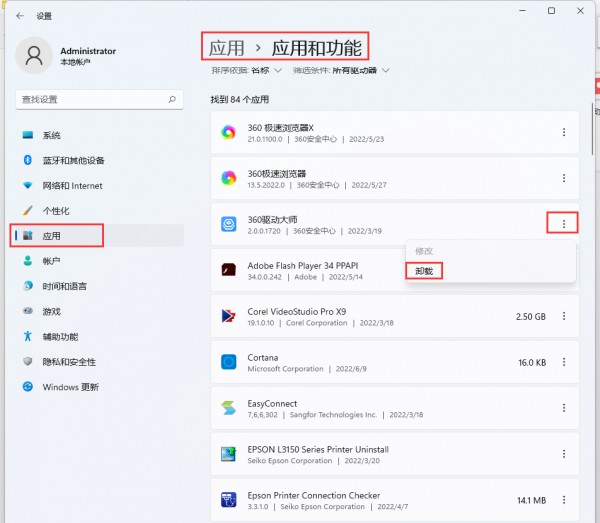This screenshot has width=600, height=523.
Task: Open more options for Epson Connection Checker
Action: [x=564, y=500]
